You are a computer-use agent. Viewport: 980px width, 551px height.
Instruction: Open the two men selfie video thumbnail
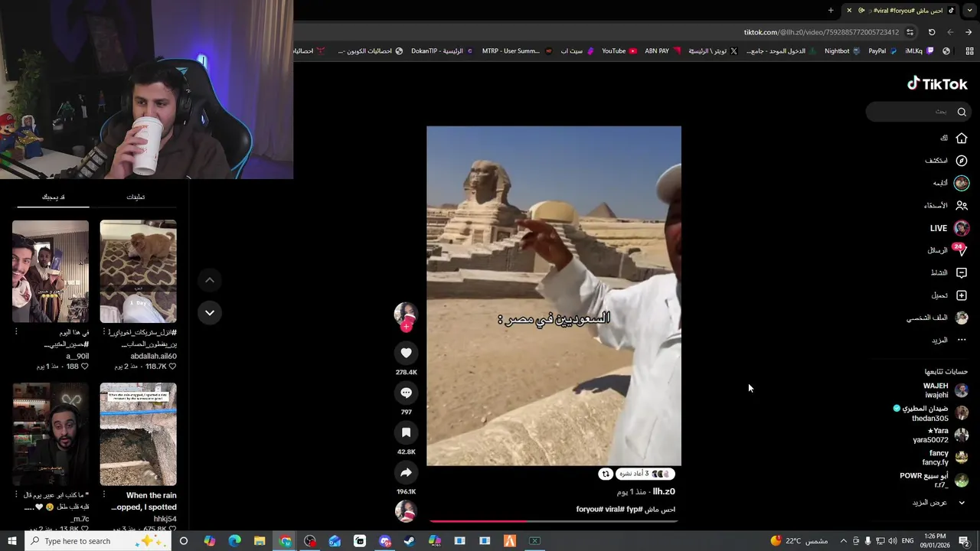pyautogui.click(x=51, y=272)
